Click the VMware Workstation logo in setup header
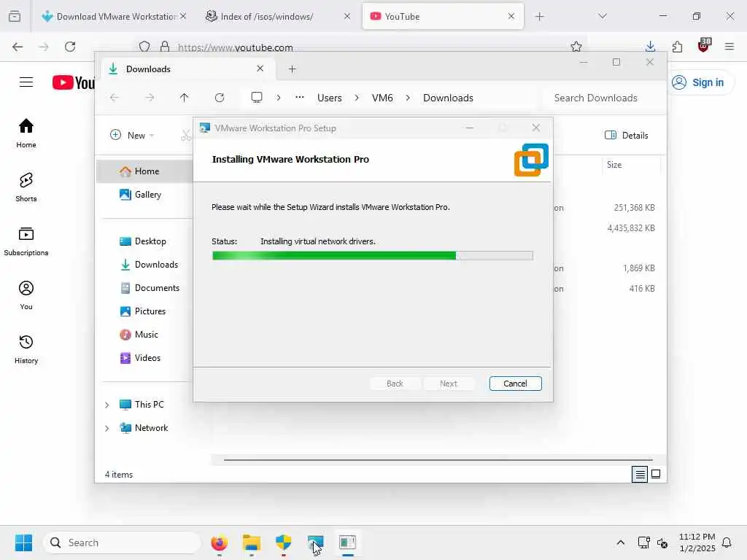 pos(531,160)
